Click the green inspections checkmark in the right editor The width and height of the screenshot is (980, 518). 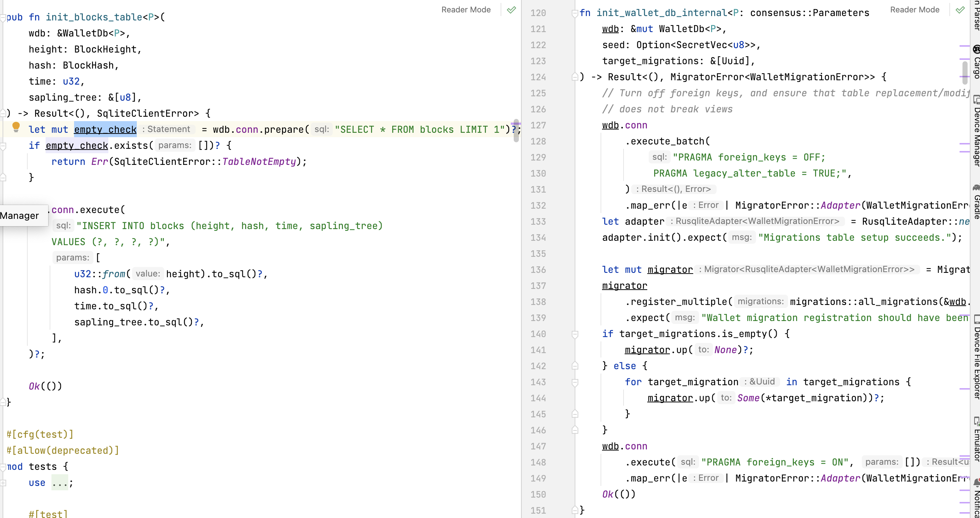[x=960, y=10]
